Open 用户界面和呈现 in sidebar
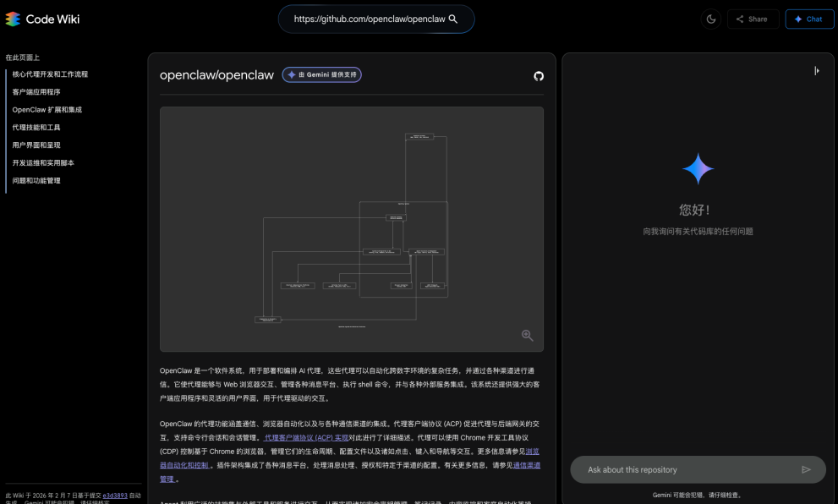838x504 pixels. click(x=36, y=145)
